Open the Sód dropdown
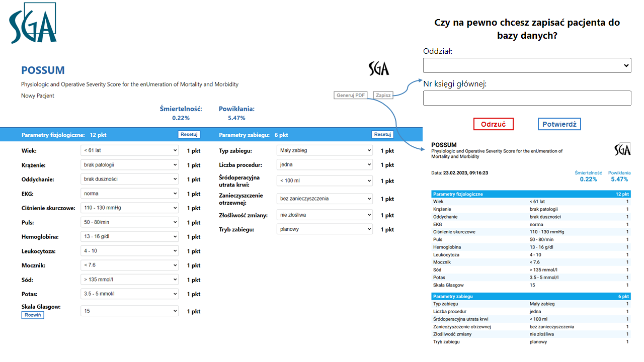The height and width of the screenshot is (362, 644). (130, 280)
